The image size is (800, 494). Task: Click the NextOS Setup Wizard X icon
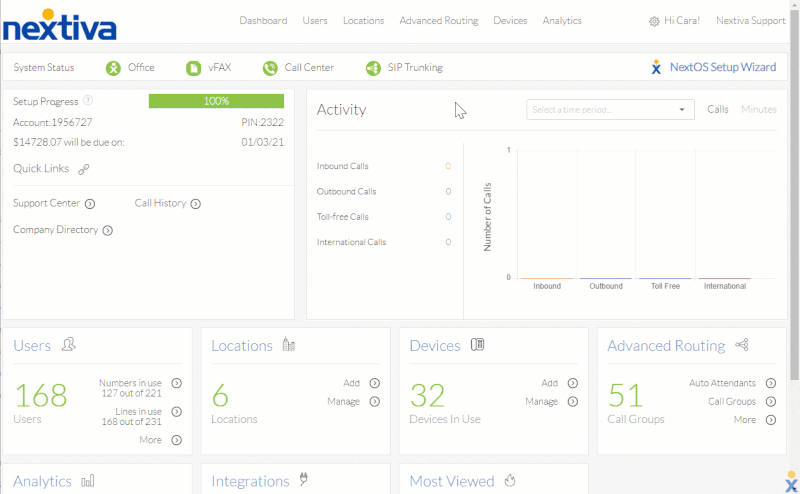coord(656,67)
